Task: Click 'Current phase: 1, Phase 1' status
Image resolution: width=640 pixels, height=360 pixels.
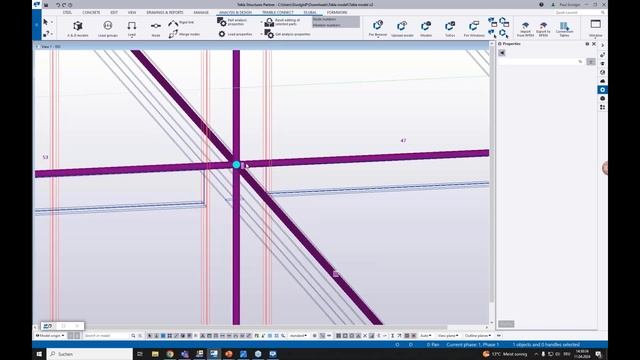Action: [473, 345]
